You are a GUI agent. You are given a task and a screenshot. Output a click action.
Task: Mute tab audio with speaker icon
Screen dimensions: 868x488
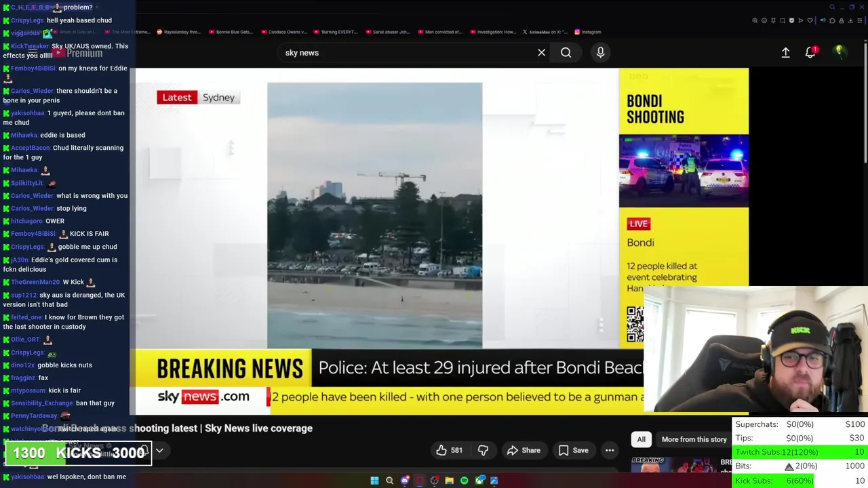click(x=823, y=20)
